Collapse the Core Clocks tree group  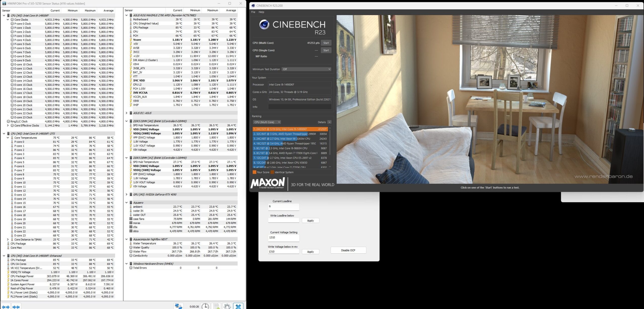[8, 20]
